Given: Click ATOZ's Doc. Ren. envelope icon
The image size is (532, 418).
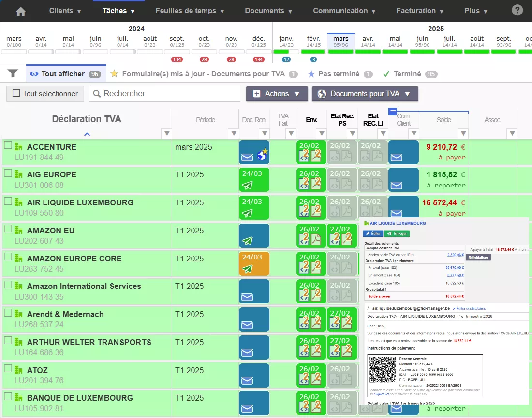Looking at the screenshot, I should click(247, 381).
